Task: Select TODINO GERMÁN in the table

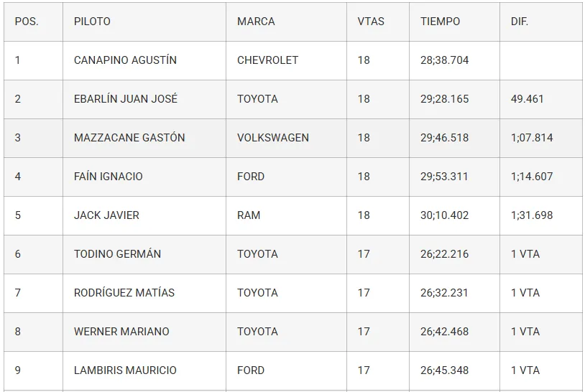Action: coord(117,254)
